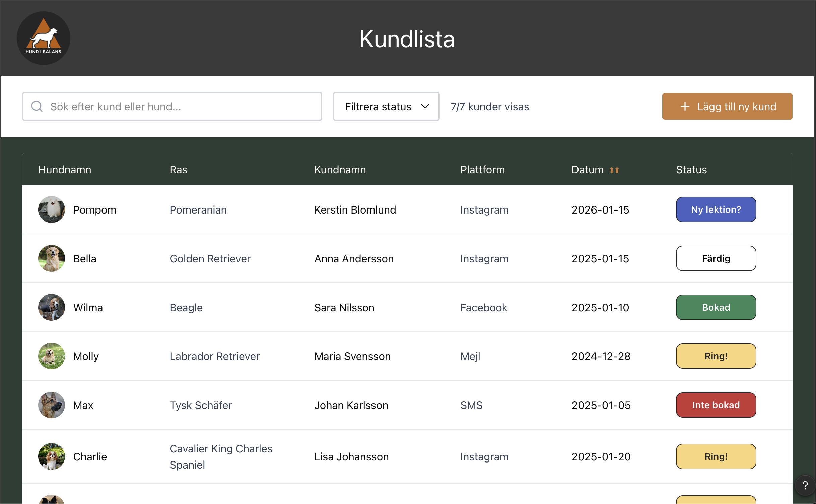Screen dimensions: 816x504
Task: Sort by the Datum column header
Action: click(x=588, y=170)
